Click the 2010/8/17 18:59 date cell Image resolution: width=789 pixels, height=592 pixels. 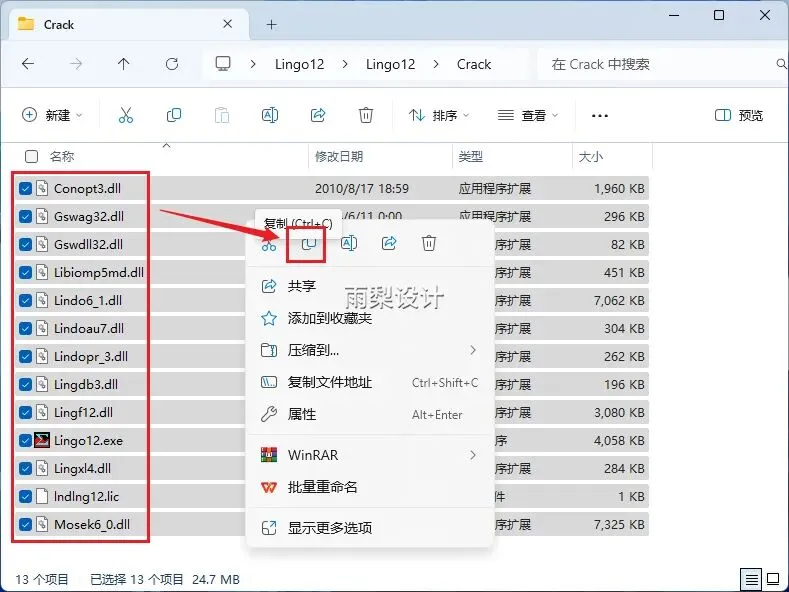pos(362,188)
